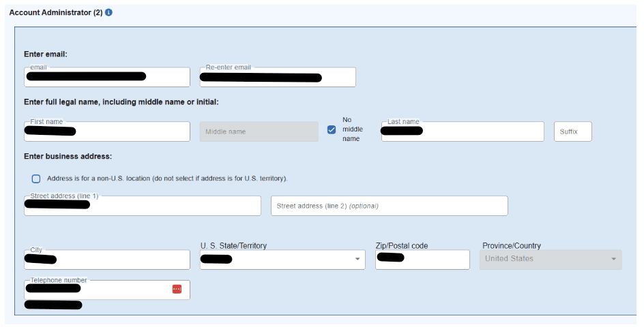Screen dimensions: 644x327
Task: Click Street address (line 1) field
Action: (142, 206)
